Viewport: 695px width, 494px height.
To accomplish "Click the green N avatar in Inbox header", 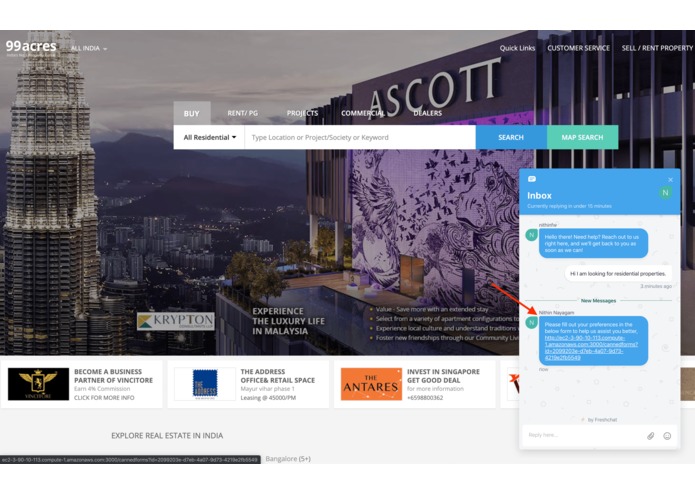I will 665,193.
